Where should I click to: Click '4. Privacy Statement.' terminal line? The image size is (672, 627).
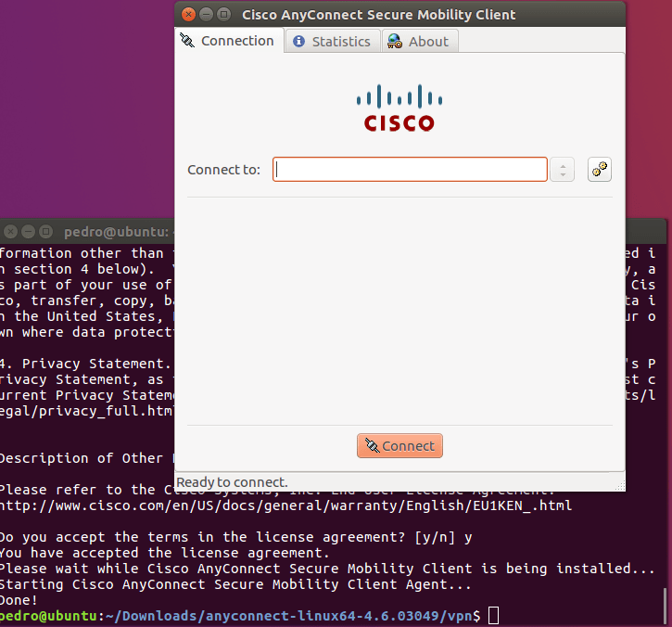(x=85, y=364)
